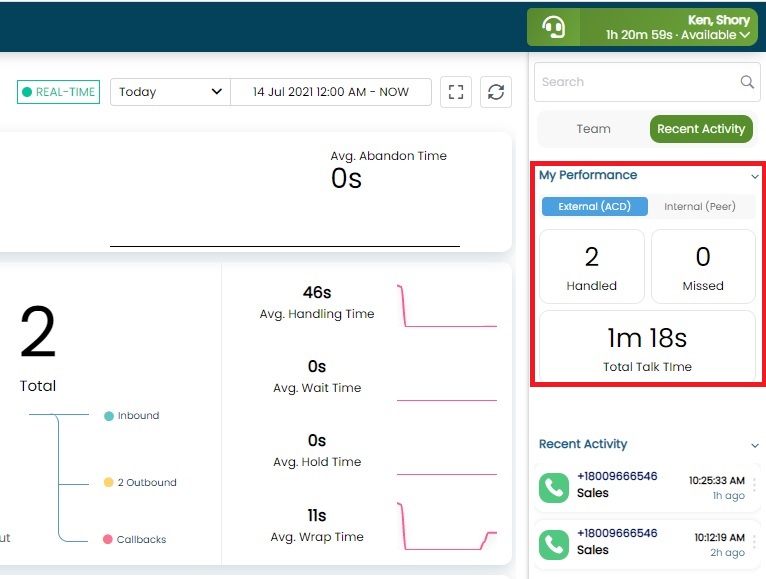Image resolution: width=766 pixels, height=579 pixels.
Task: Click the Avg. Hold Time label
Action: (317, 462)
